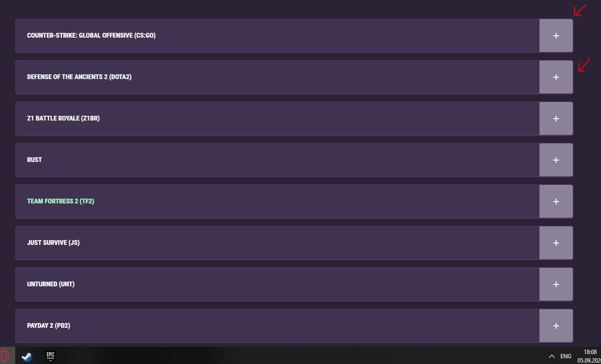Screen dimensions: 601x364
Task: Click the plus icon for Just Survive
Action: point(556,243)
